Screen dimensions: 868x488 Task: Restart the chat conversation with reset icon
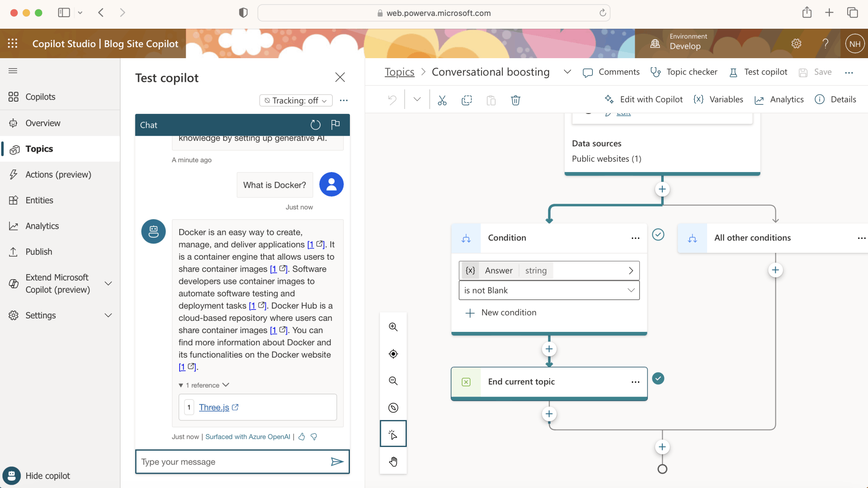tap(315, 125)
